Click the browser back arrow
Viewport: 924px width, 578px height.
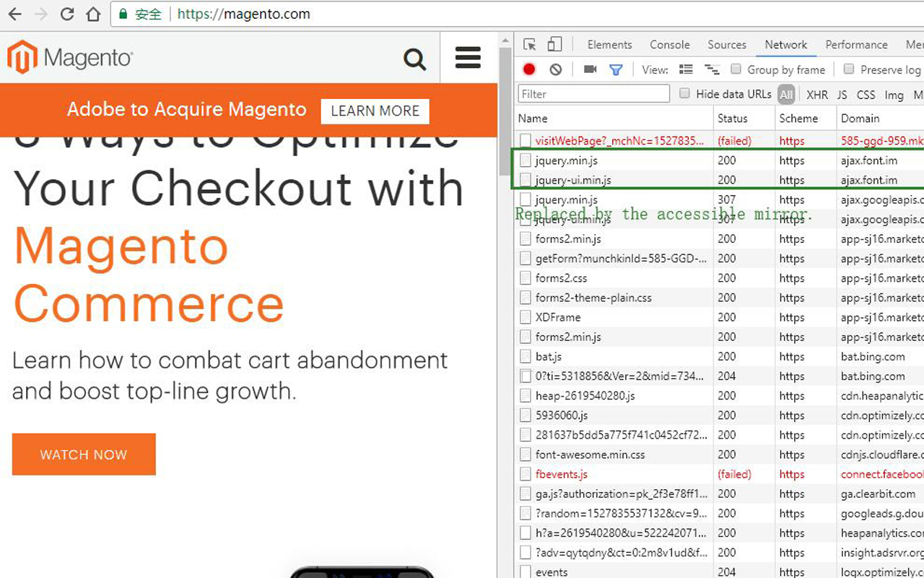[15, 14]
